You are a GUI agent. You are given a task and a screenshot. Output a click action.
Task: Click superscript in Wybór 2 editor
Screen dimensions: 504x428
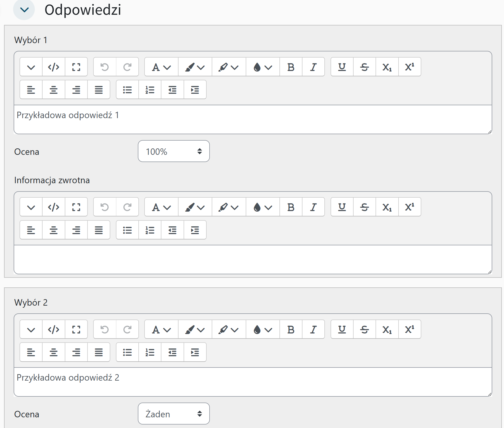(x=410, y=329)
